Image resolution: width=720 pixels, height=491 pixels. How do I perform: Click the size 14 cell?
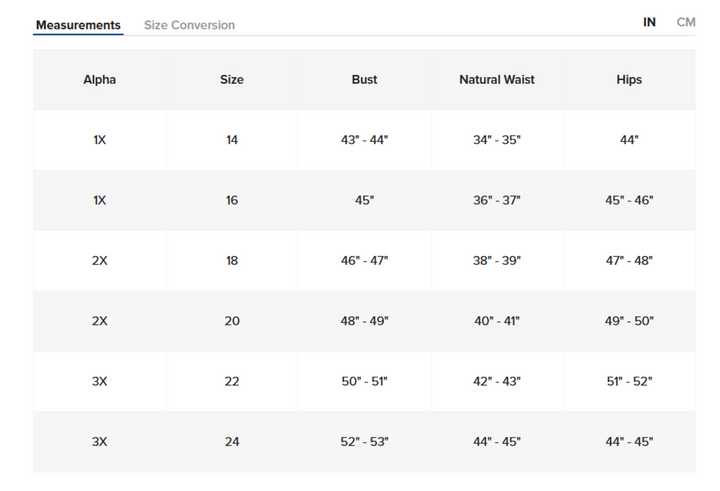pos(232,140)
